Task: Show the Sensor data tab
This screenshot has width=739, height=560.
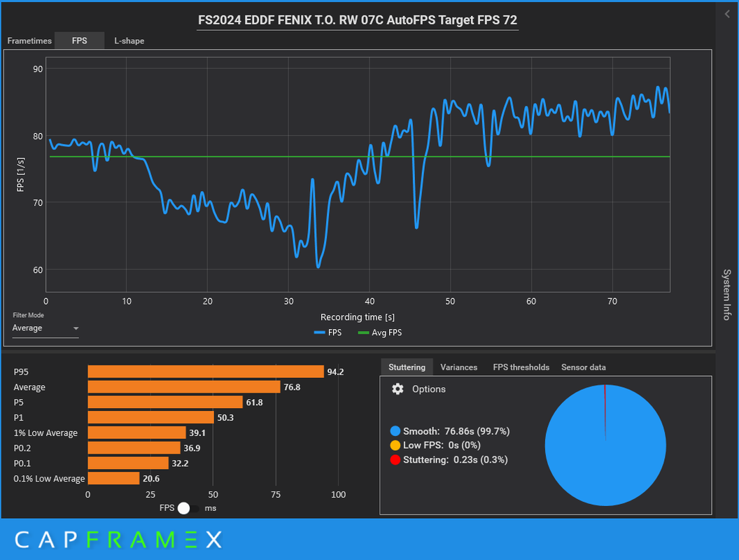Action: [x=584, y=367]
